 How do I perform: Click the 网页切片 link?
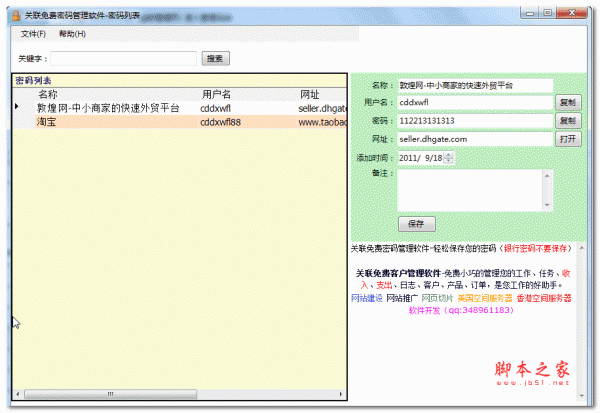coord(437,298)
